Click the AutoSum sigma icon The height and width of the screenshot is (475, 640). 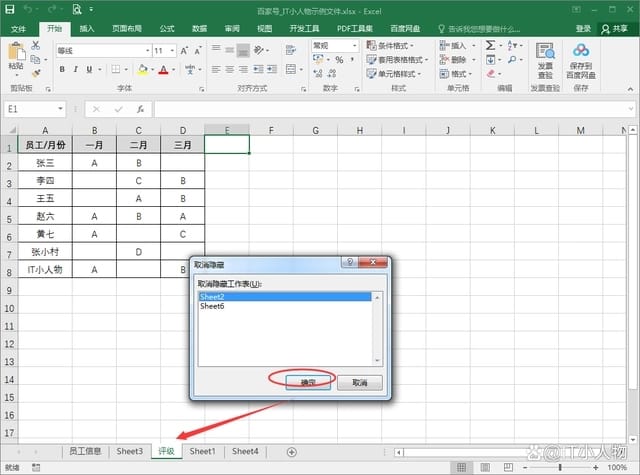tap(491, 46)
